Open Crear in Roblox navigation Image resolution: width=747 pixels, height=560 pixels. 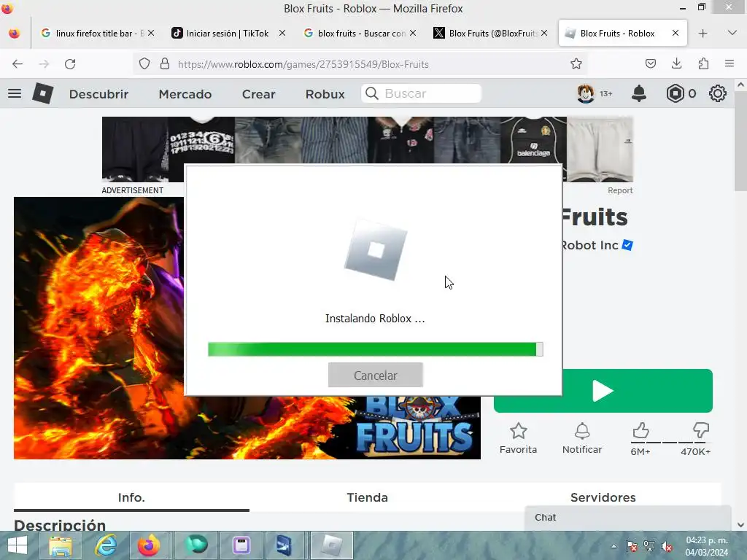click(x=259, y=94)
